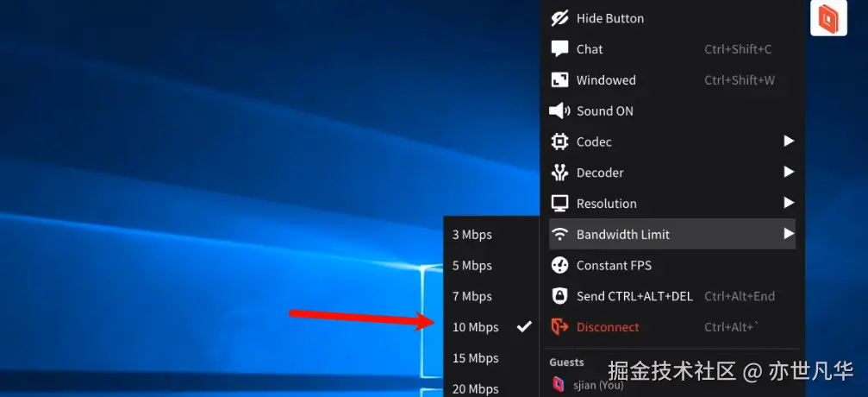Expand the Resolution submenu arrow

(789, 203)
